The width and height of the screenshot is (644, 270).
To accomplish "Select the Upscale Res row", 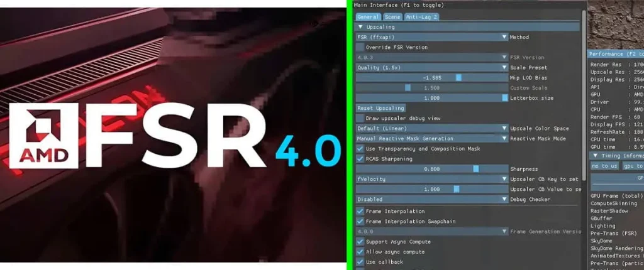I will pyautogui.click(x=617, y=72).
